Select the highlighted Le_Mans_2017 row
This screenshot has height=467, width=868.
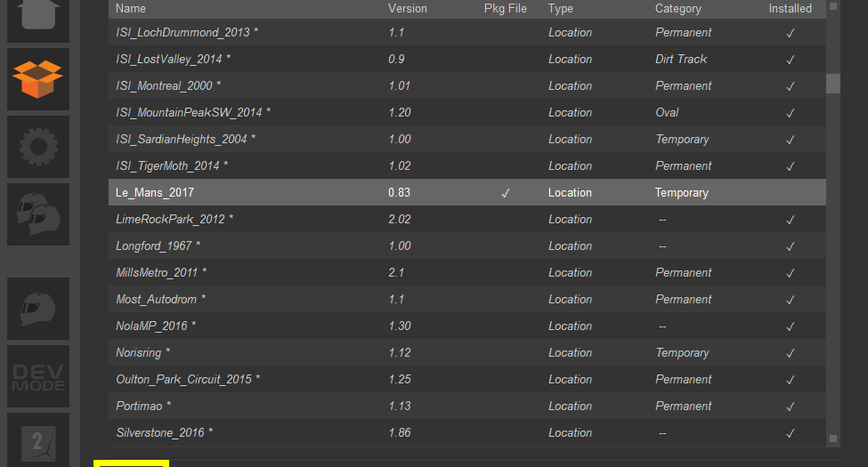click(x=467, y=192)
